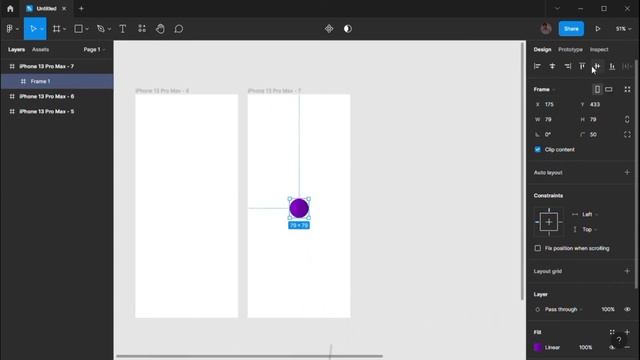Click the Align right icon
The height and width of the screenshot is (360, 640).
(567, 66)
